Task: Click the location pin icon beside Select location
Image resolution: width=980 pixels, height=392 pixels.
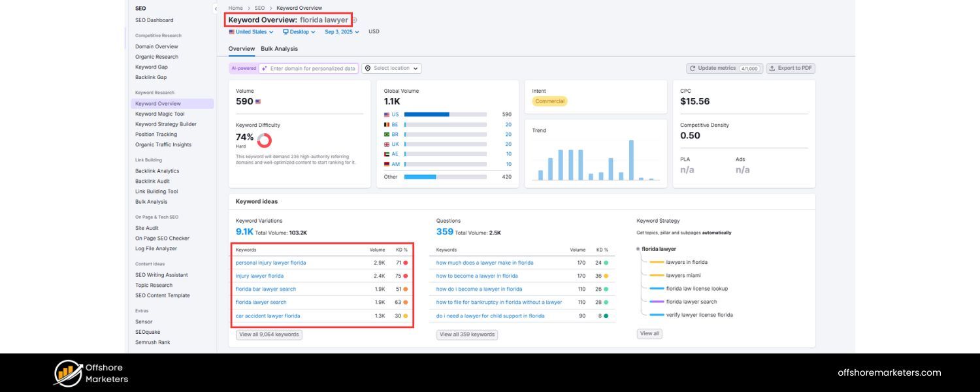Action: coord(368,68)
